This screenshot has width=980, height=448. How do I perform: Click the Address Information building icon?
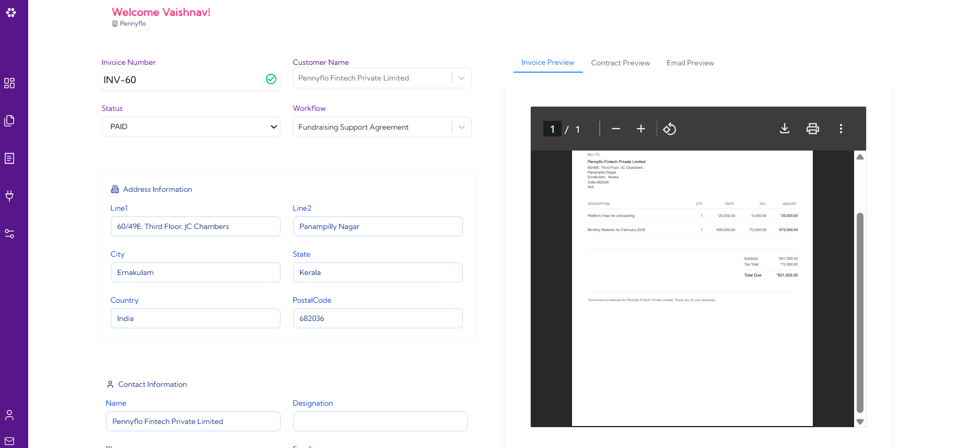pyautogui.click(x=115, y=189)
